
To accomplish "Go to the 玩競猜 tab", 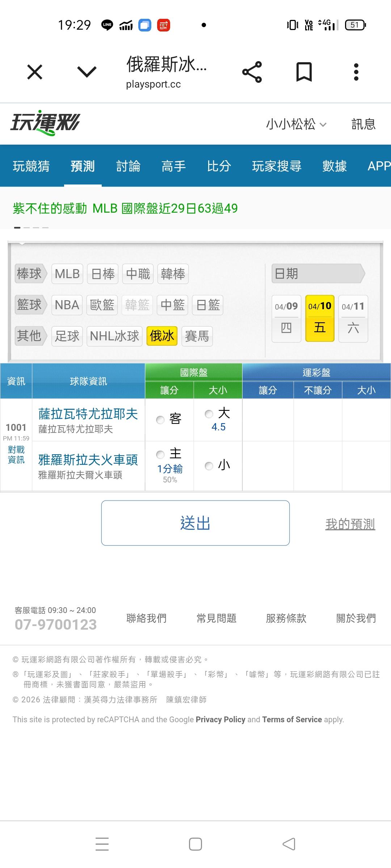I will coord(31,166).
